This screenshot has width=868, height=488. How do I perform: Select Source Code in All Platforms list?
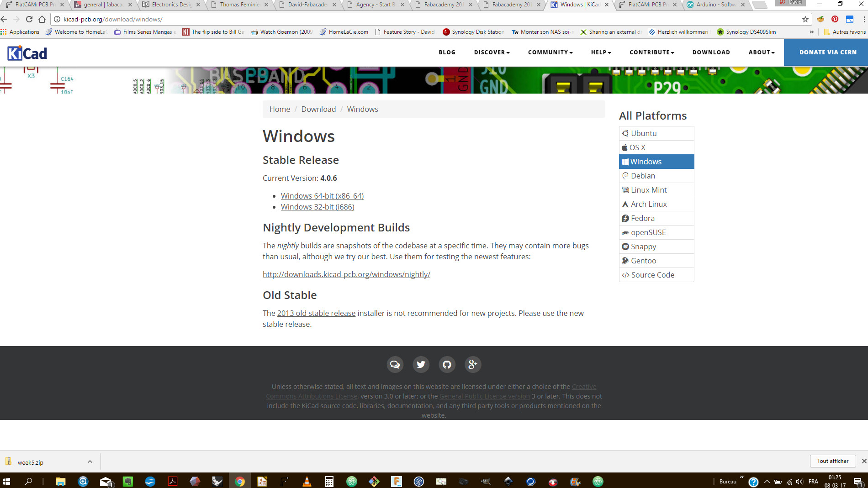pos(656,275)
